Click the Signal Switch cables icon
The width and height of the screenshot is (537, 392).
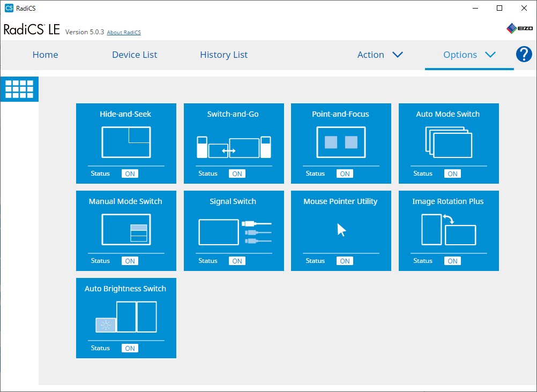pos(235,232)
